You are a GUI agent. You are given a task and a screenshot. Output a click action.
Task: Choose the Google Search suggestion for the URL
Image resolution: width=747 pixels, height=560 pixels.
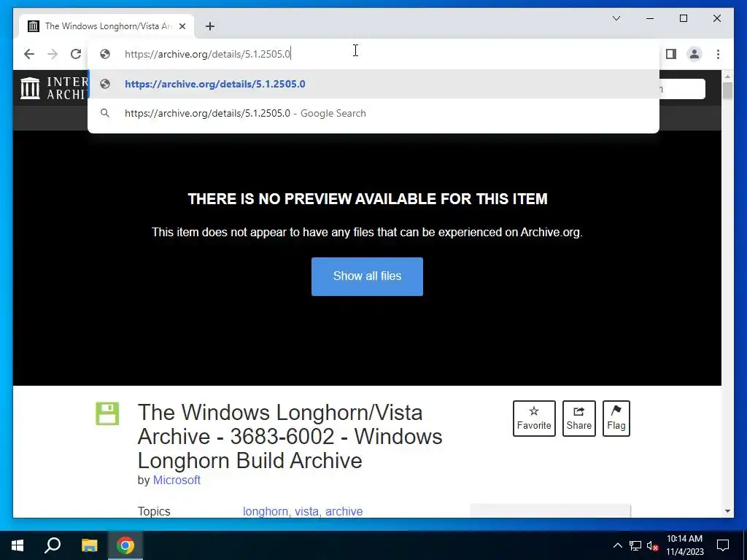pos(373,113)
